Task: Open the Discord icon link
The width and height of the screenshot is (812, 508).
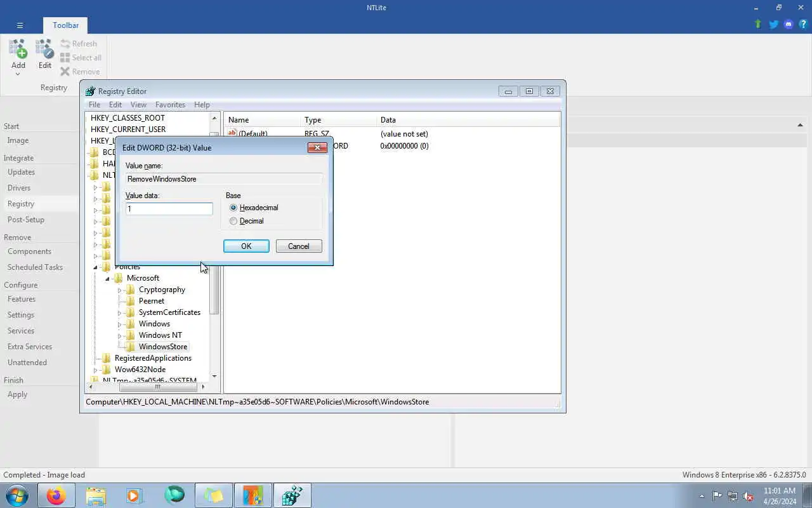Action: [x=789, y=24]
